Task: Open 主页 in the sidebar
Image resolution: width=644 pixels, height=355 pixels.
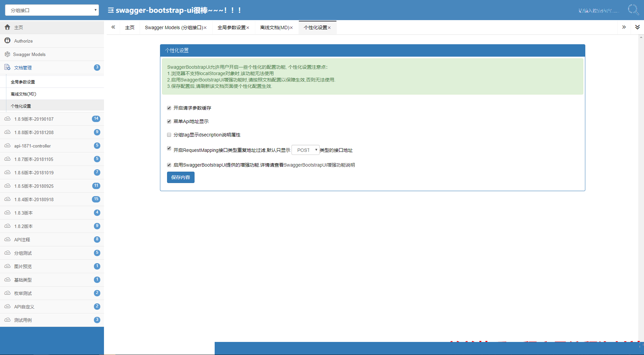Action: click(52, 27)
